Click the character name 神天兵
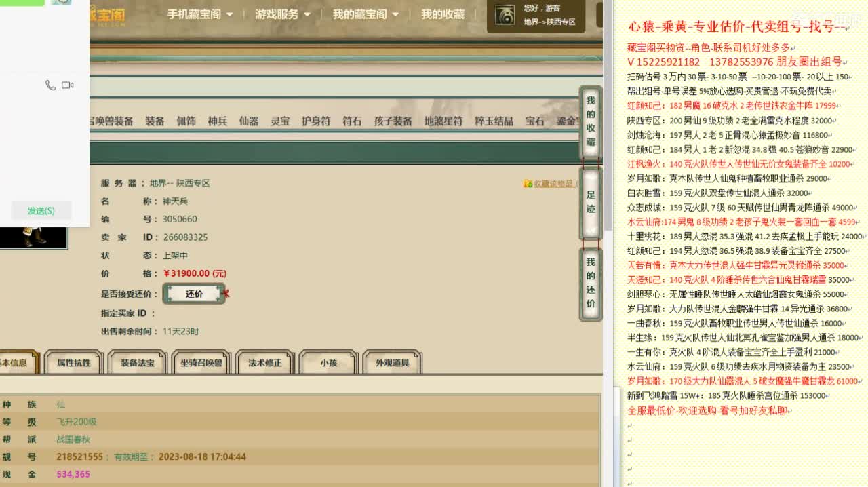 [175, 201]
